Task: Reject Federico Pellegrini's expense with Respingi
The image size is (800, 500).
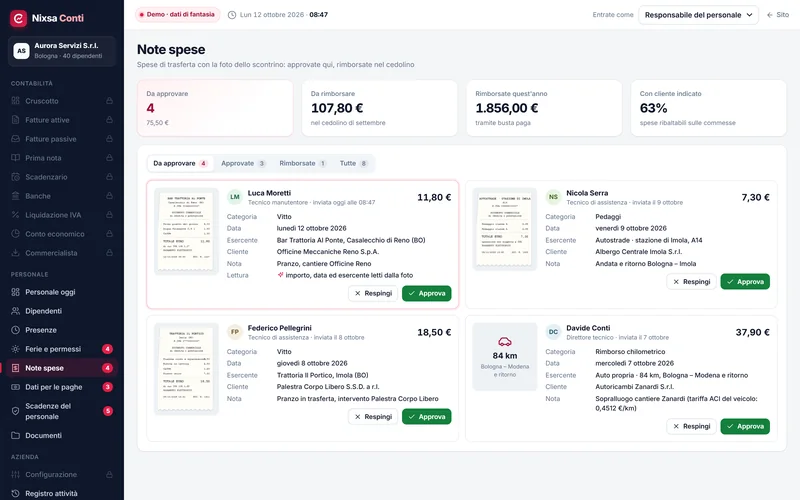Action: point(373,417)
